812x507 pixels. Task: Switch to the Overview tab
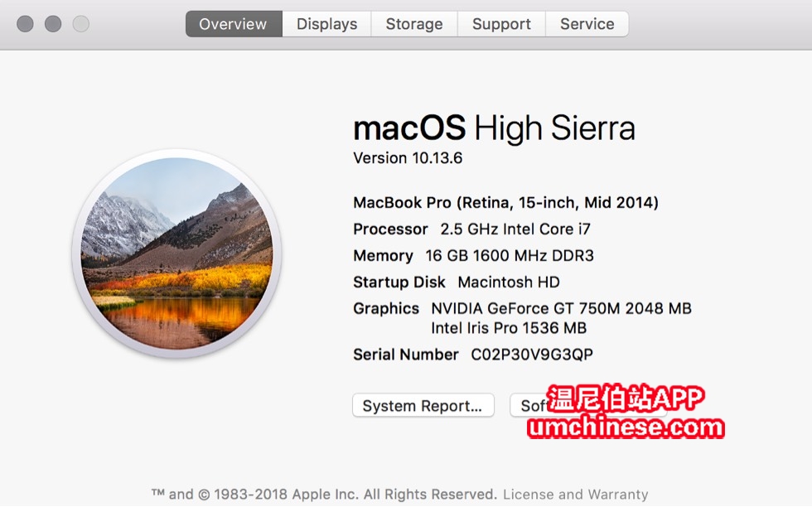(234, 24)
